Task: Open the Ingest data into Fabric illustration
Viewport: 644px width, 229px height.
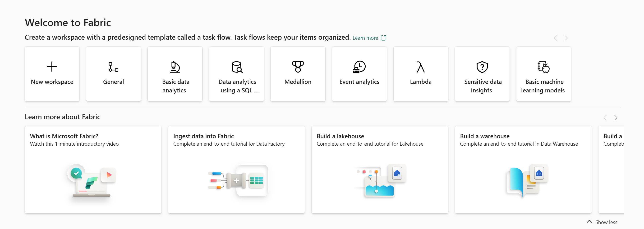Action: [238, 181]
